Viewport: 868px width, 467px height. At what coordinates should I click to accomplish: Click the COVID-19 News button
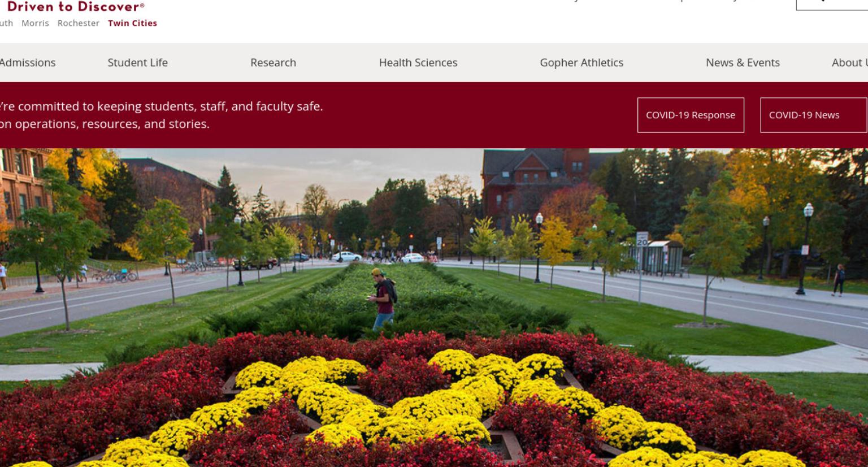coord(814,115)
